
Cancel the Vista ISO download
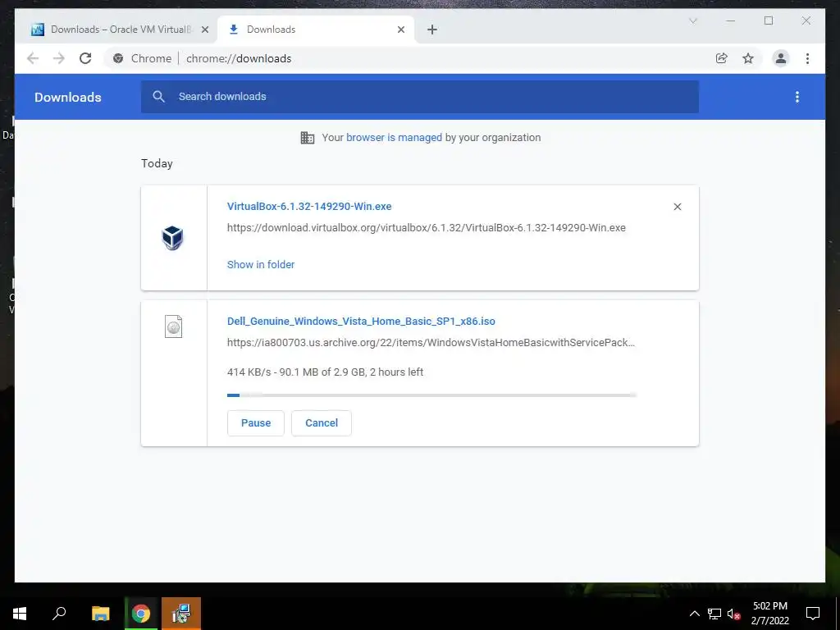click(x=322, y=423)
